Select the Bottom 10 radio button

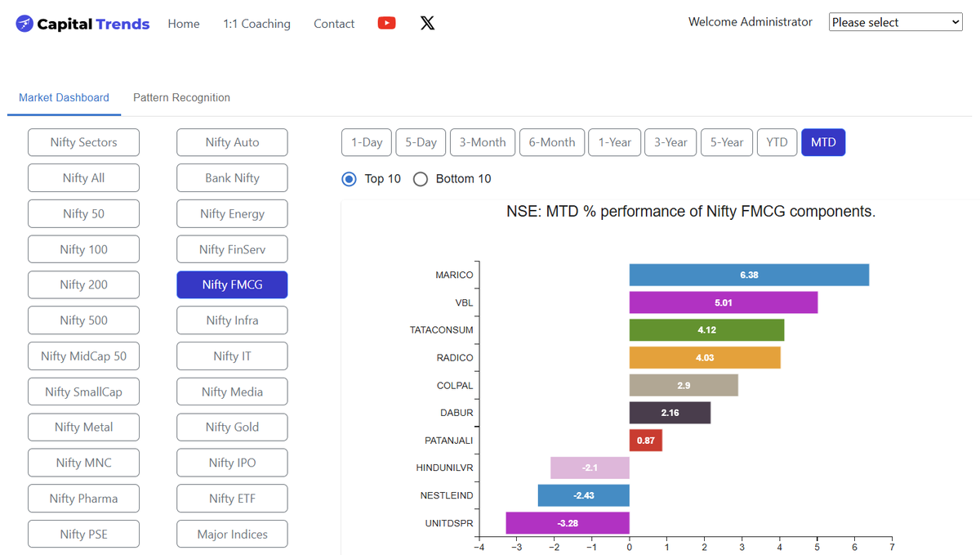click(x=421, y=179)
